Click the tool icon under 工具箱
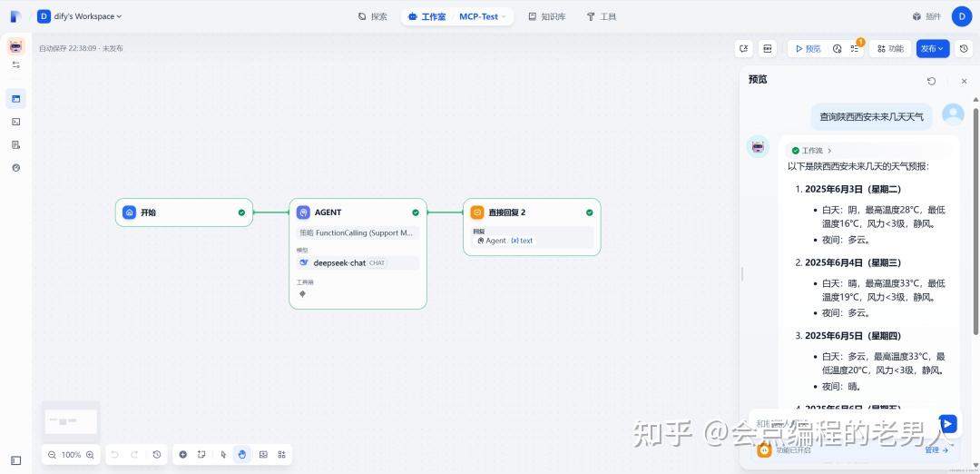 [302, 294]
